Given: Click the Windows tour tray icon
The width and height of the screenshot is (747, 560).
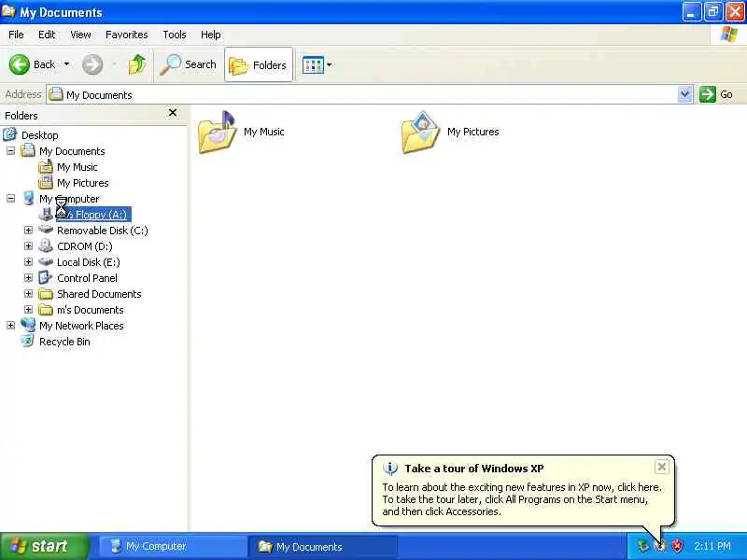Looking at the screenshot, I should coord(660,546).
